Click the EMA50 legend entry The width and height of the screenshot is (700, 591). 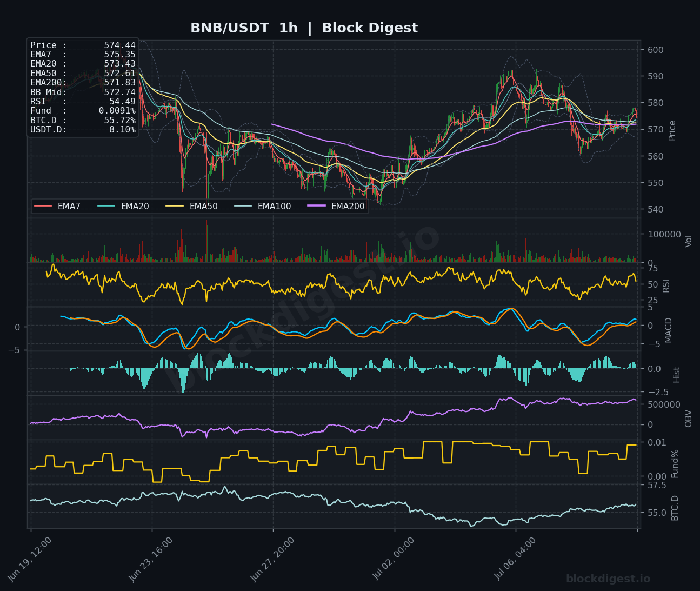[x=192, y=206]
